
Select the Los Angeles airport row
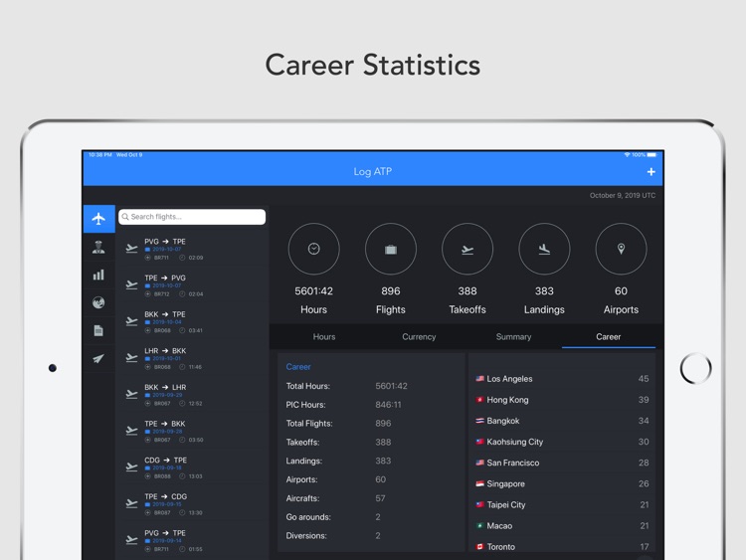(x=562, y=379)
